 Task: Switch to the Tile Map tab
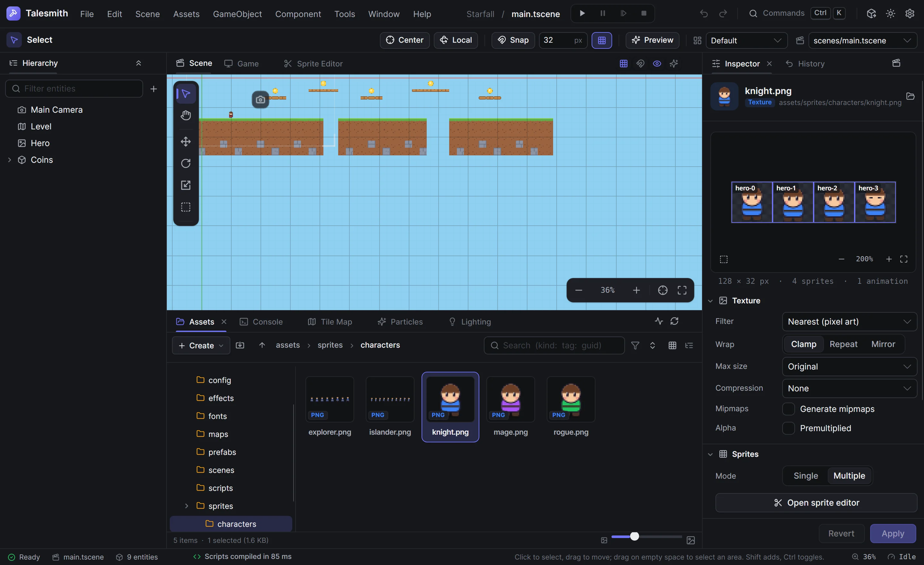click(329, 322)
